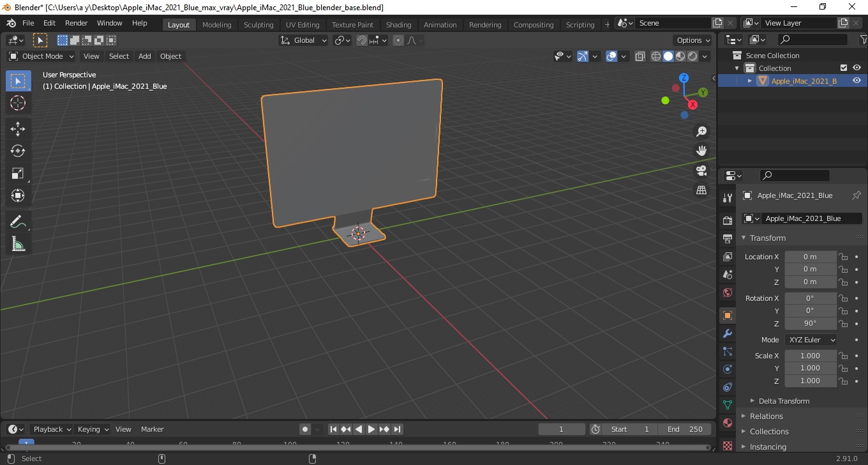Switch to the Shading workspace tab

point(398,25)
